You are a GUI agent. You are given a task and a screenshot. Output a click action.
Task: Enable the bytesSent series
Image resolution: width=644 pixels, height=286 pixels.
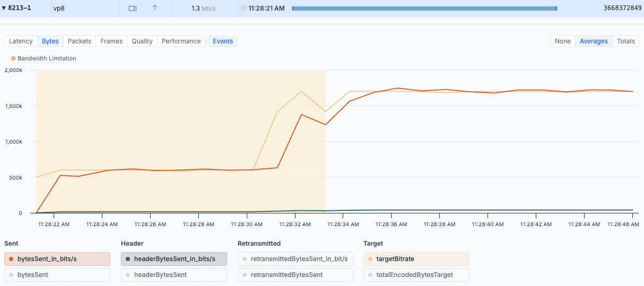point(57,275)
